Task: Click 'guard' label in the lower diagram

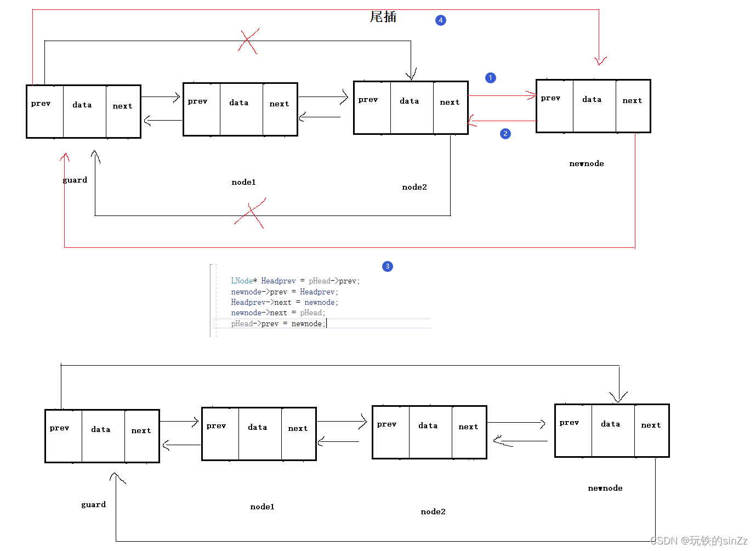Action: tap(93, 504)
